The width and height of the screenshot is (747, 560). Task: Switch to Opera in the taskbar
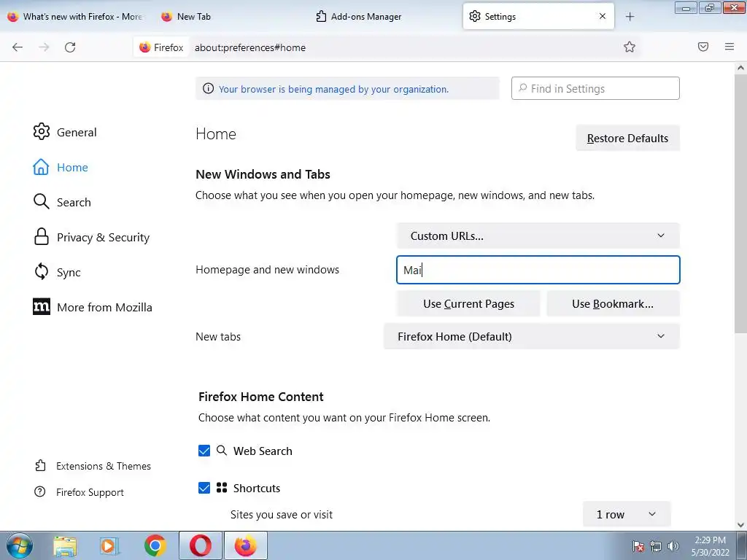coord(201,545)
